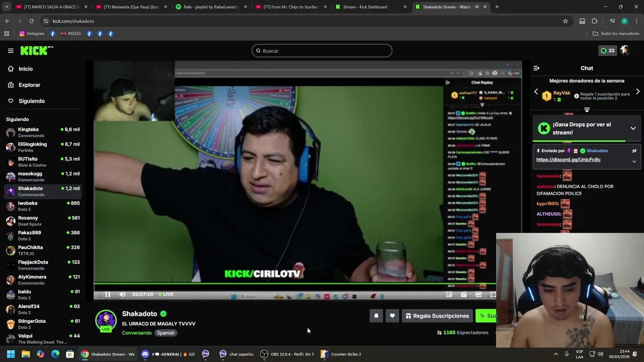Screen dimensions: 644x362
Task: Open Explorar in the sidebar
Action: click(29, 85)
